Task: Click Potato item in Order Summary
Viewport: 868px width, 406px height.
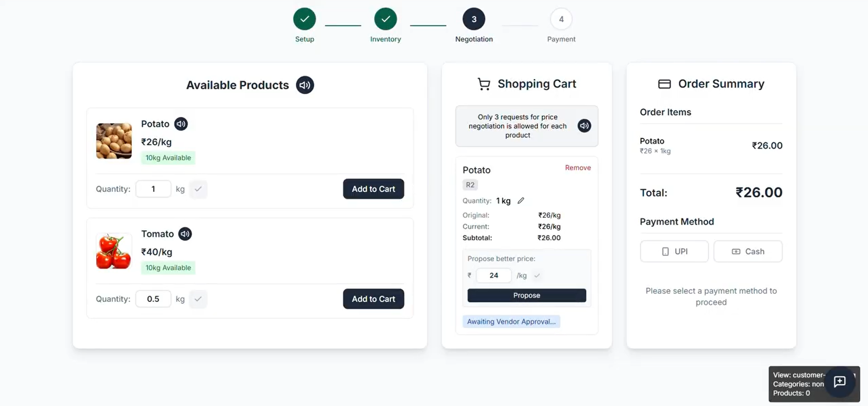Action: tap(711, 145)
